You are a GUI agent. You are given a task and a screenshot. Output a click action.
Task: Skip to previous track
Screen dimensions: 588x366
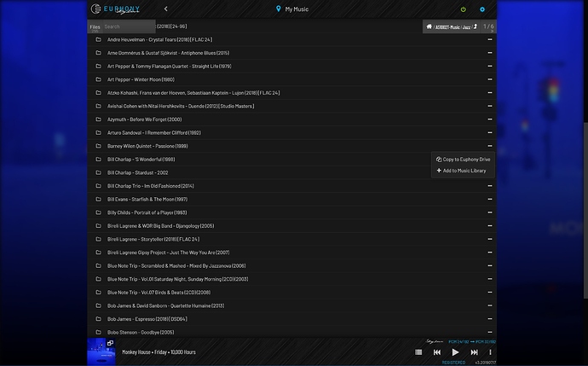(x=437, y=352)
